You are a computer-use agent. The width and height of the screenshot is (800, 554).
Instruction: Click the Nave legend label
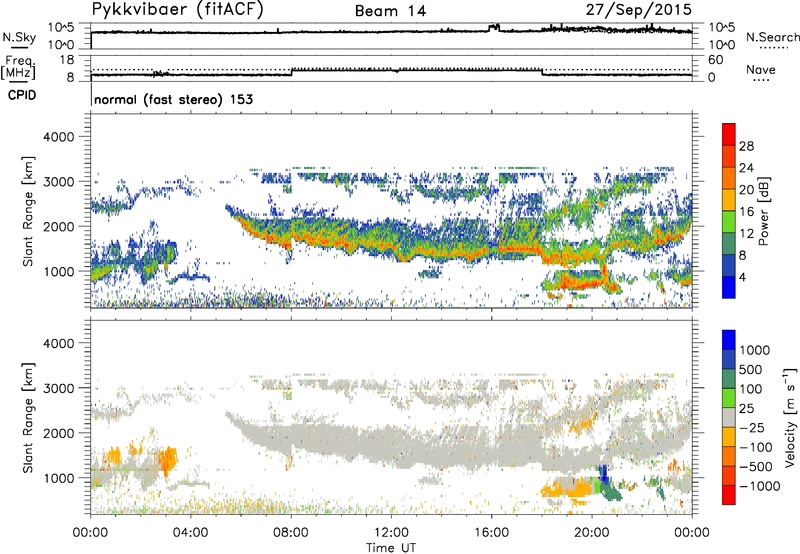click(761, 69)
